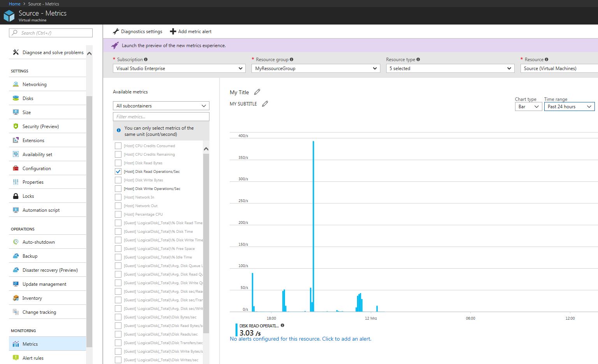The image size is (598, 364).
Task: Enable the [Host] Disk Write Operations/Sec metric
Action: pyautogui.click(x=118, y=188)
